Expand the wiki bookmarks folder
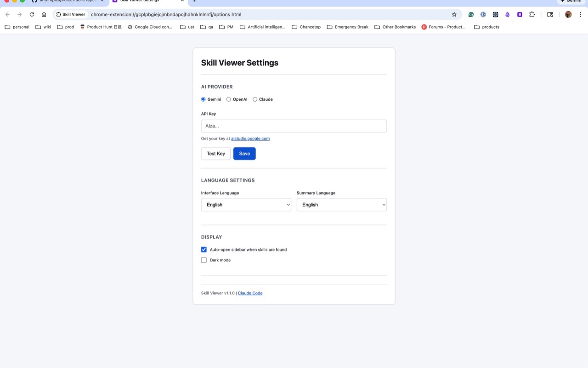The height and width of the screenshot is (368, 588). click(43, 27)
